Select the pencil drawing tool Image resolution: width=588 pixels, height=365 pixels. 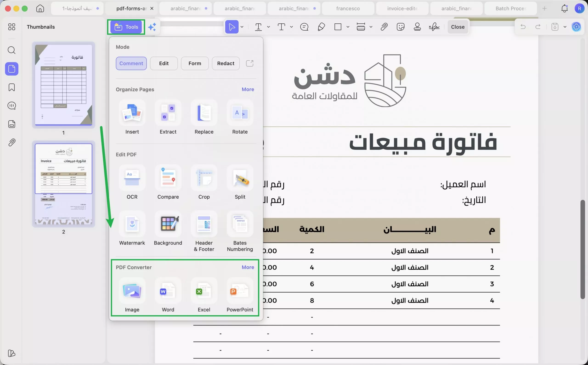coord(321,27)
